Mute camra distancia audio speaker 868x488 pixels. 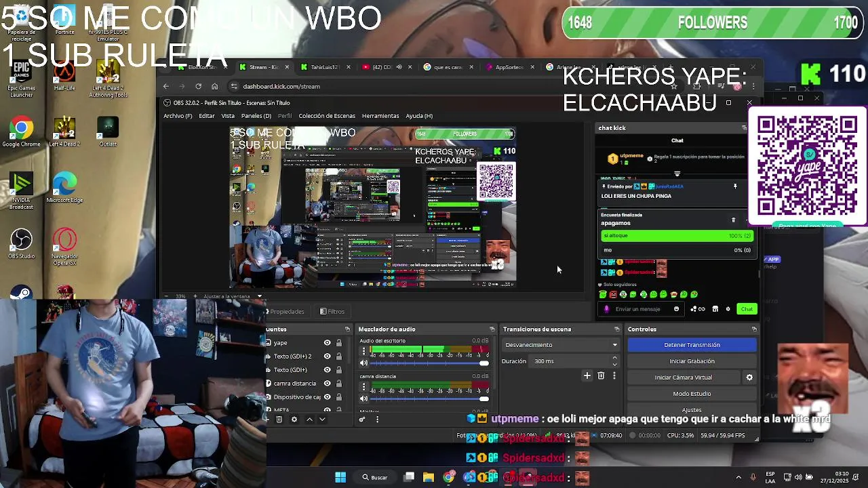tap(363, 399)
